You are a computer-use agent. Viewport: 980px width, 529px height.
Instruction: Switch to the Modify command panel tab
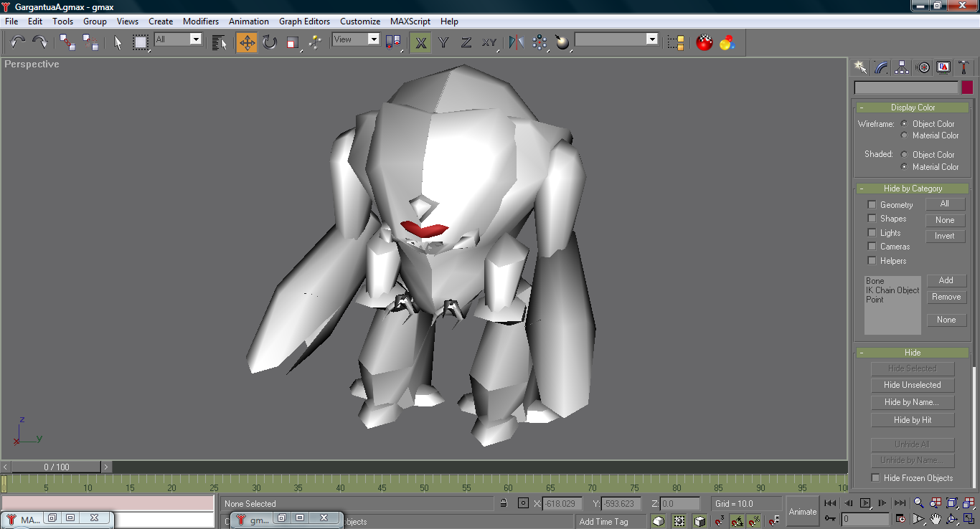(881, 67)
